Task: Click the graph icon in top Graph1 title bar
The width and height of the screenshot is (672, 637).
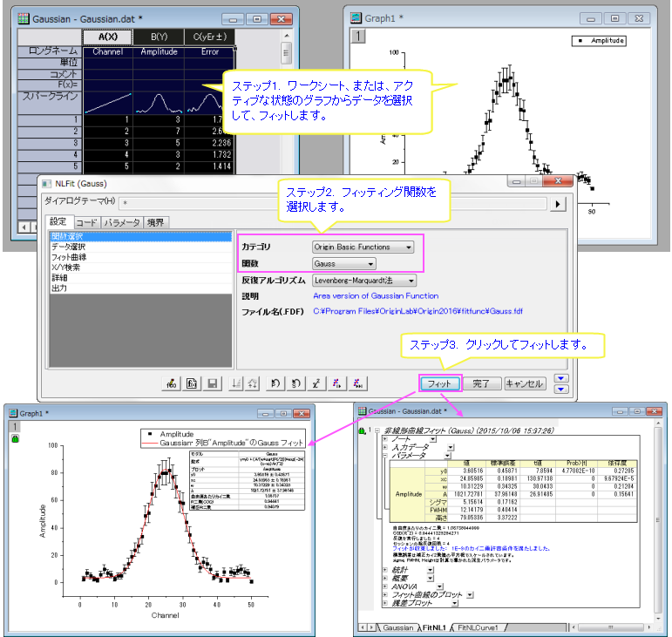Action: 356,18
